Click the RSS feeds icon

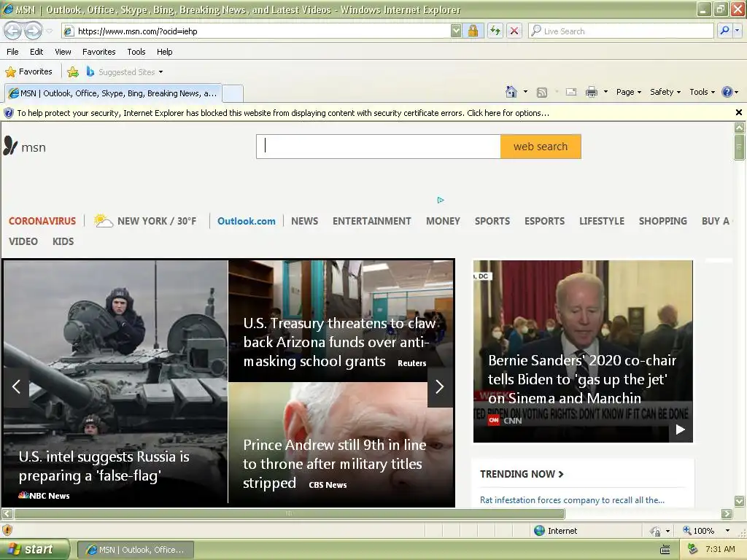click(542, 93)
